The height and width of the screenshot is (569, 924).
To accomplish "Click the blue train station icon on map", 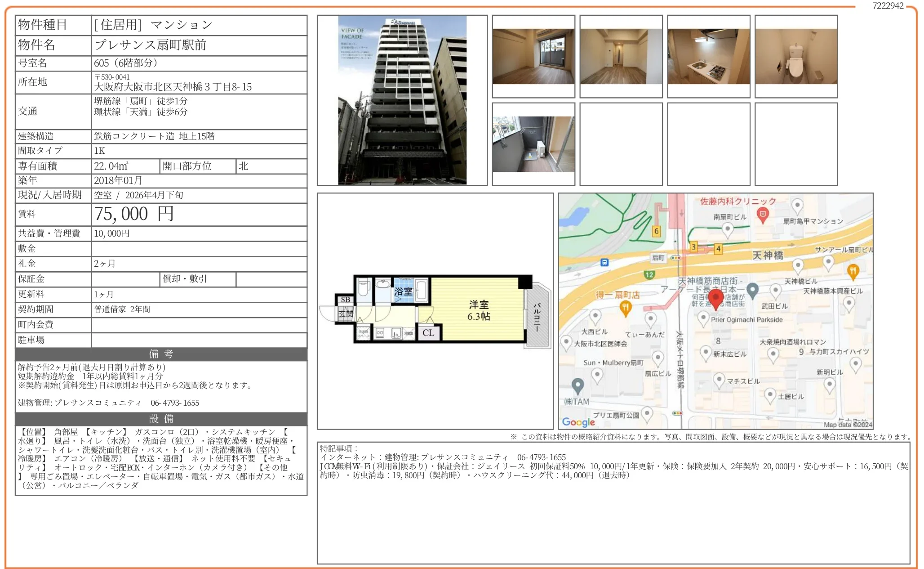I will 604,262.
